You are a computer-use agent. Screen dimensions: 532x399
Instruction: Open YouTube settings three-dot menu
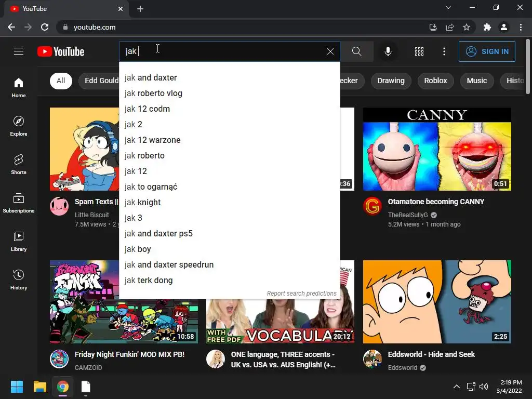click(x=444, y=51)
